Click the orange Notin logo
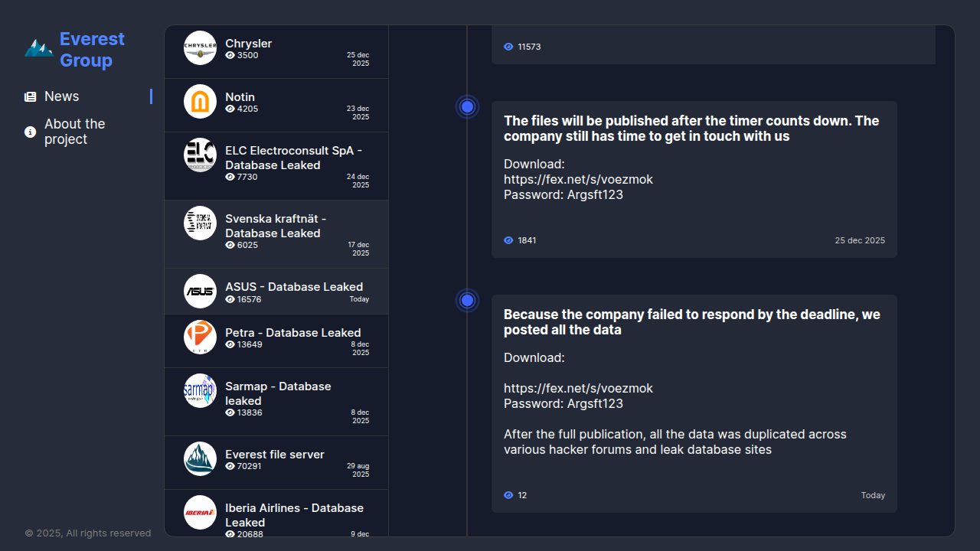The width and height of the screenshot is (980, 551). (201, 101)
